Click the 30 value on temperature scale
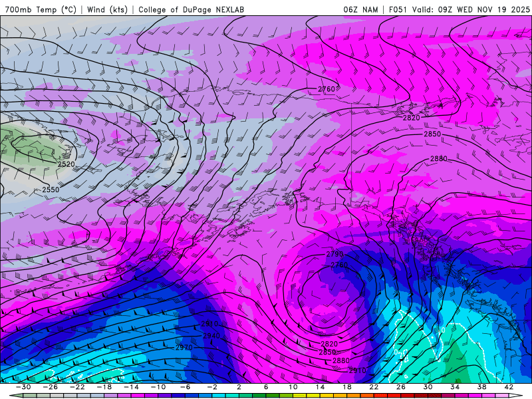 [x=428, y=387]
